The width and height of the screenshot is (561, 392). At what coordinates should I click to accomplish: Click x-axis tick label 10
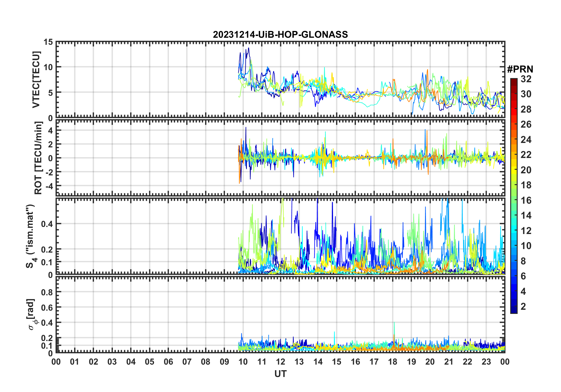243,362
